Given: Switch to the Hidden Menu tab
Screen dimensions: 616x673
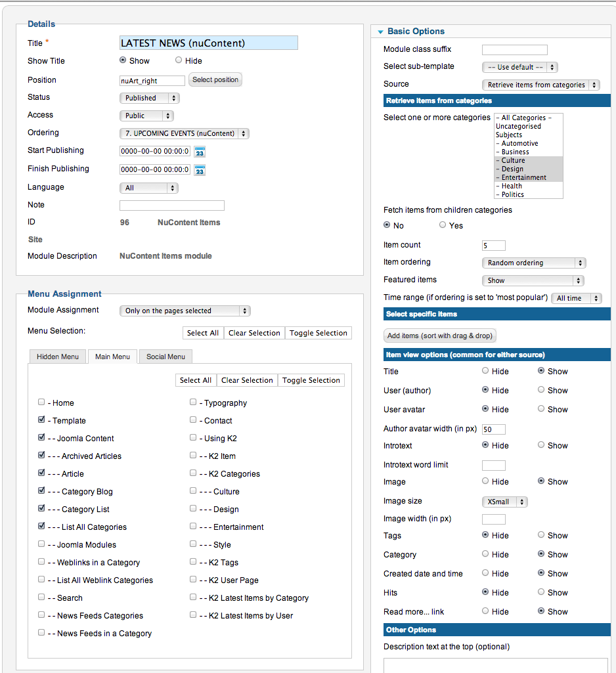Looking at the screenshot, I should (x=58, y=357).
